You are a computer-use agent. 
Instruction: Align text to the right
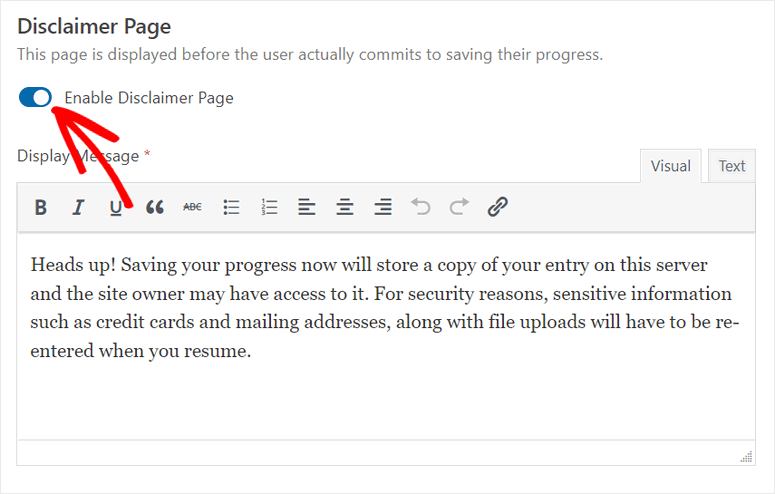pos(383,207)
